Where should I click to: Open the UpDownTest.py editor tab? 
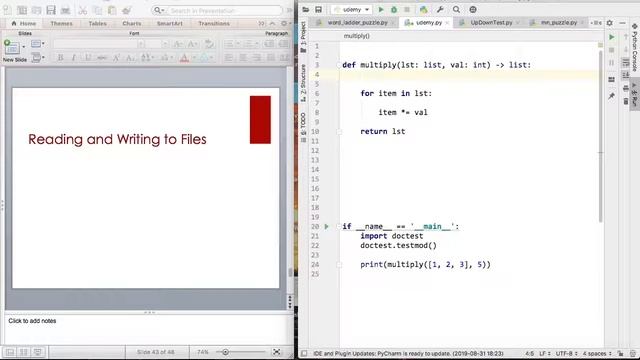coord(489,23)
